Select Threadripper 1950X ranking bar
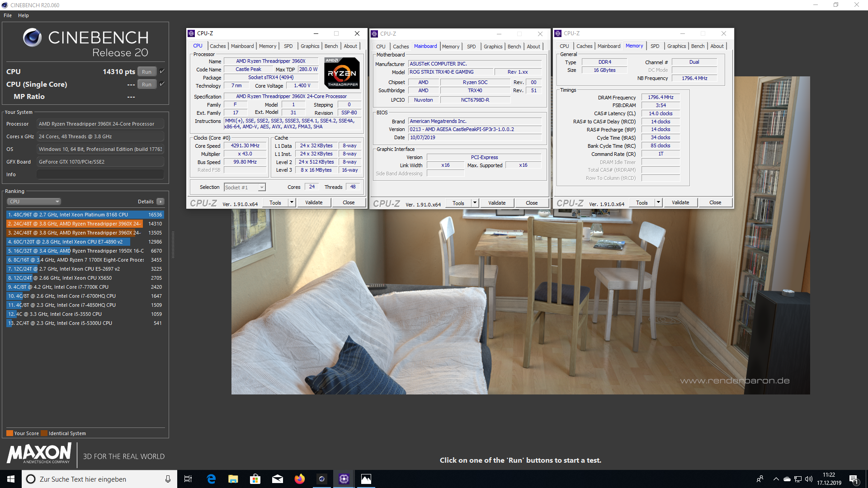The height and width of the screenshot is (488, 868). 85,251
